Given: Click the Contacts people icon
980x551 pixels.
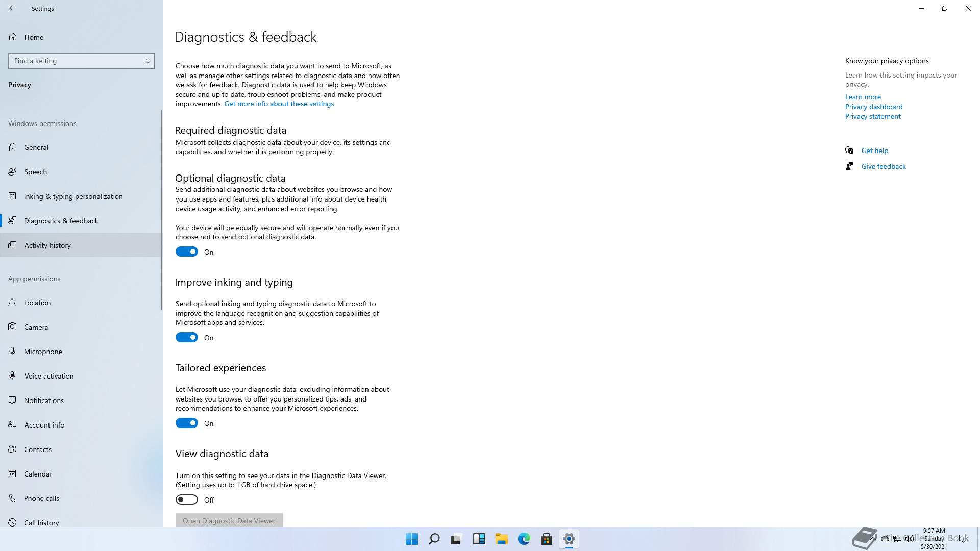Looking at the screenshot, I should coord(12,449).
